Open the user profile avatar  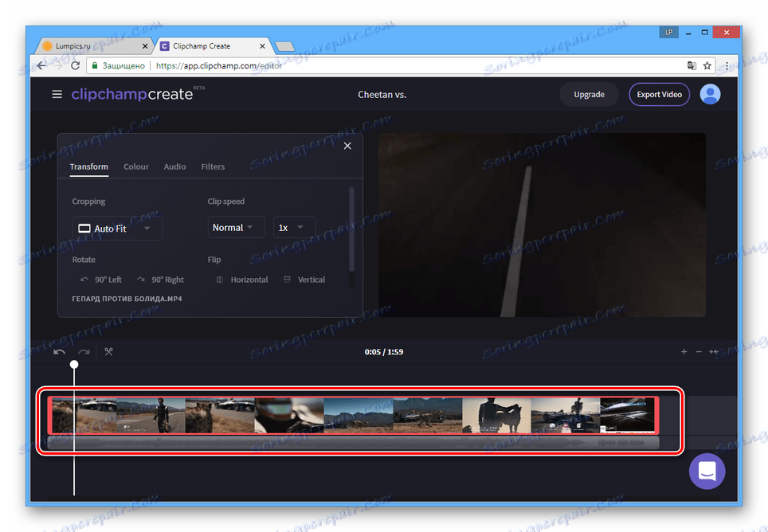point(710,94)
